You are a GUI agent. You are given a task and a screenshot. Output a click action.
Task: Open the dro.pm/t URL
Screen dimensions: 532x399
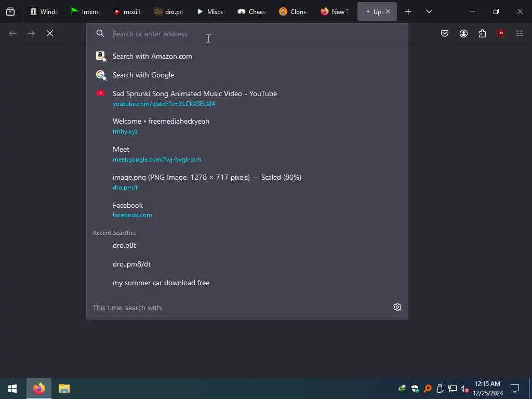point(125,188)
